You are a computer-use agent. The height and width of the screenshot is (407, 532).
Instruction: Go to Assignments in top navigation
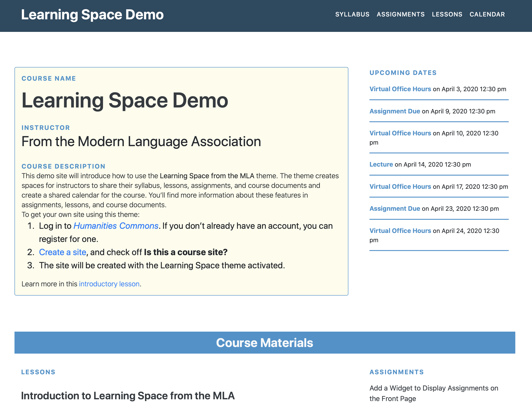(x=400, y=14)
